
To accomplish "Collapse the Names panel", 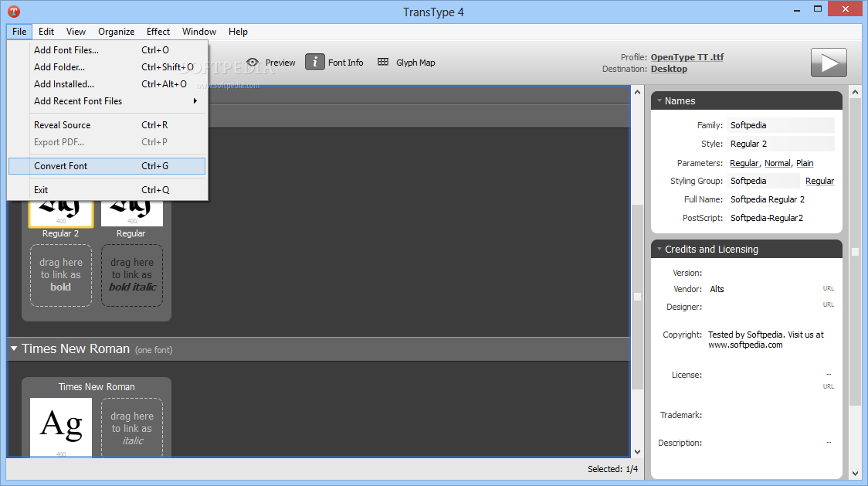I will click(x=659, y=101).
